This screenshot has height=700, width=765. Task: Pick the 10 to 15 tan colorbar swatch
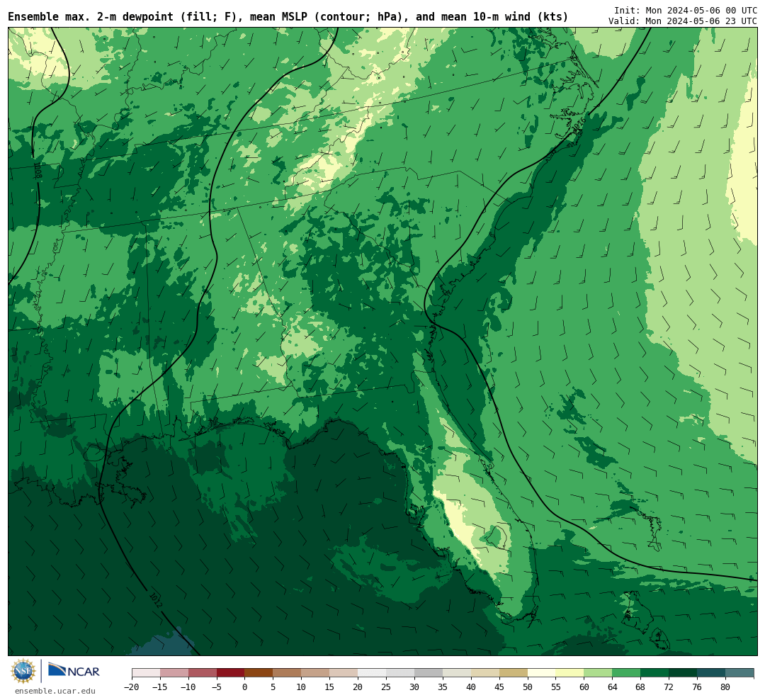click(316, 673)
